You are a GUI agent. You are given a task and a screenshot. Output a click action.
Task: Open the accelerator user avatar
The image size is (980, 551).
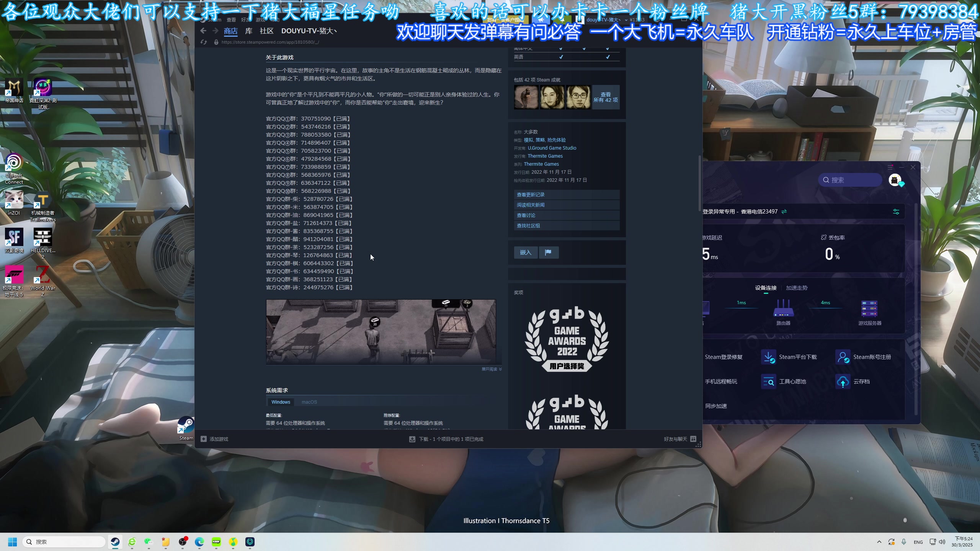pos(895,180)
